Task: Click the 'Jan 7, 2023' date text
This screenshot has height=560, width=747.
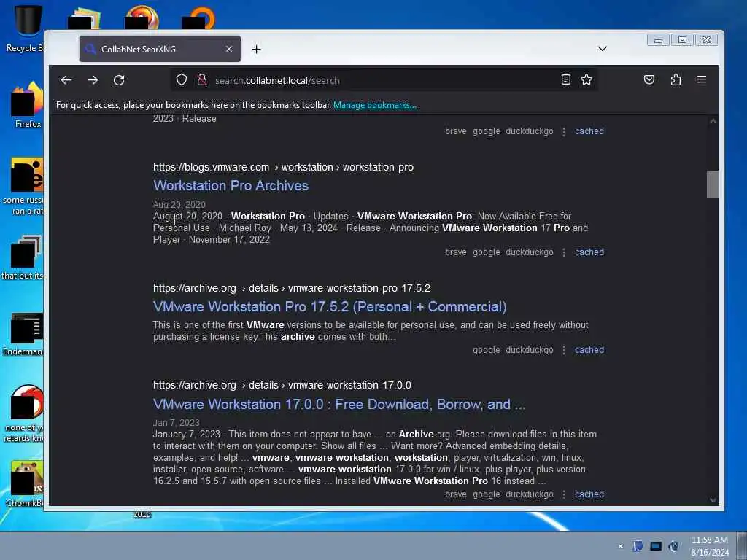Action: (x=177, y=422)
